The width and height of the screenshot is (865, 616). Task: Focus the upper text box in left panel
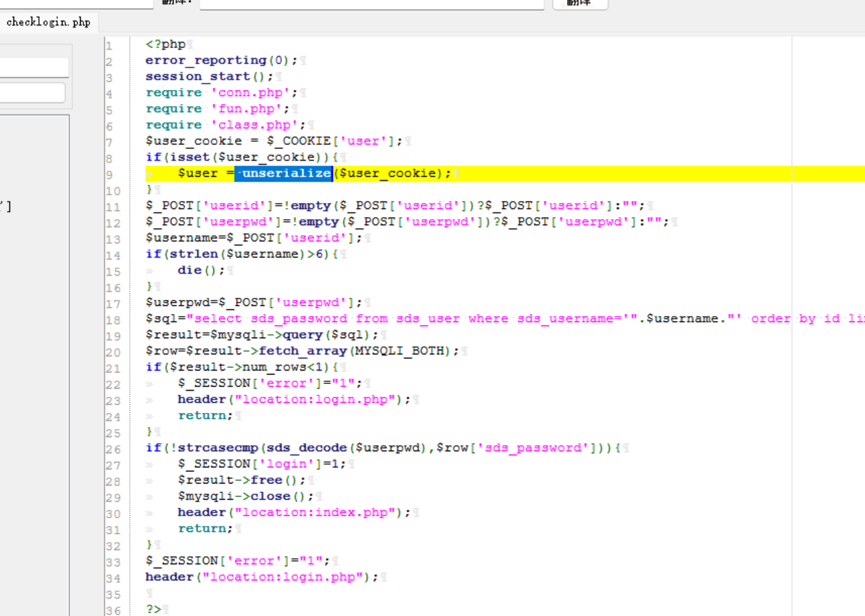34,67
